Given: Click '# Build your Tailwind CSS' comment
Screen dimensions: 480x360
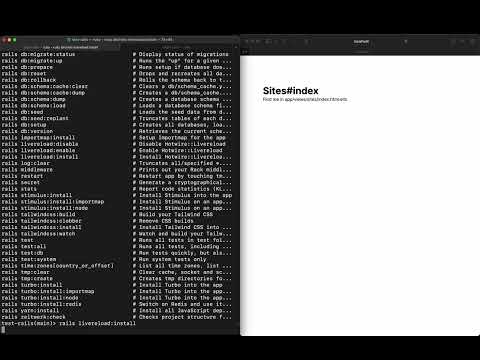Looking at the screenshot, I should pyautogui.click(x=173, y=215).
